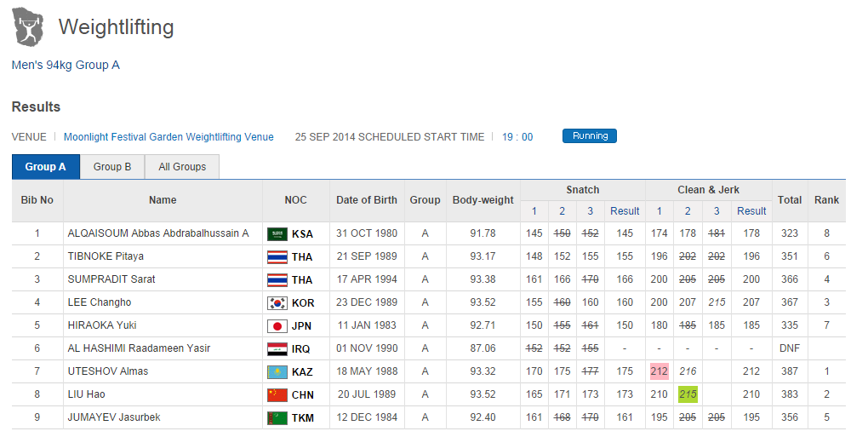Viewport: 868px width, 437px height.
Task: Open the All Groups tab
Action: pyautogui.click(x=182, y=167)
